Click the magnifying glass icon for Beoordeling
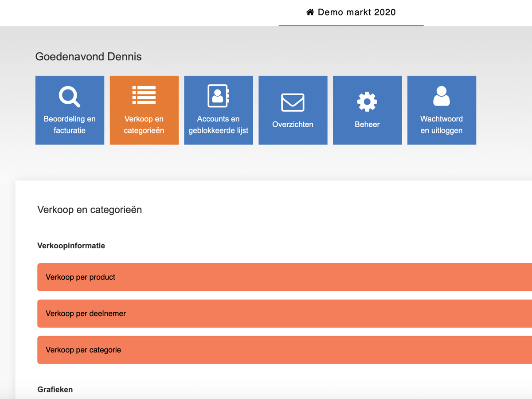This screenshot has height=399, width=532. tap(70, 97)
